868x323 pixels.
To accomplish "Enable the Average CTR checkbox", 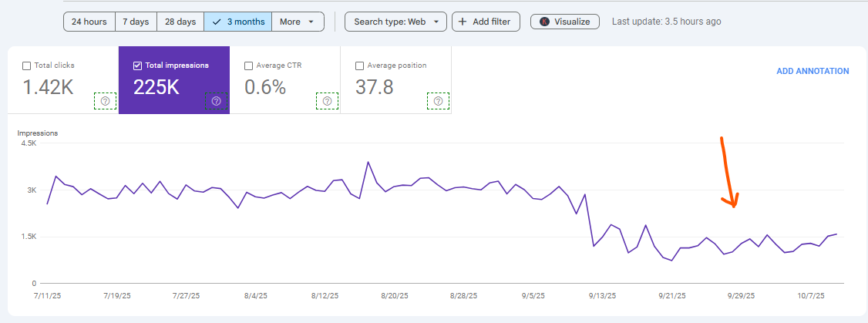I will click(x=249, y=66).
